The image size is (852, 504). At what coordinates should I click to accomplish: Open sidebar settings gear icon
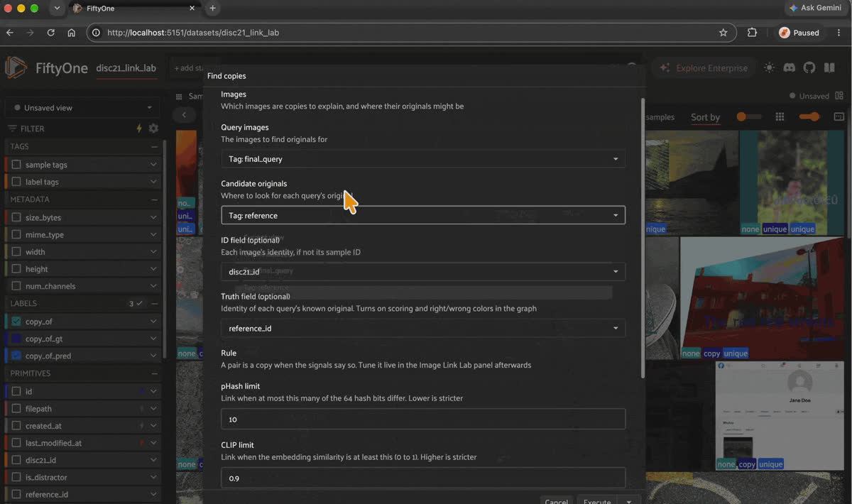pos(153,128)
